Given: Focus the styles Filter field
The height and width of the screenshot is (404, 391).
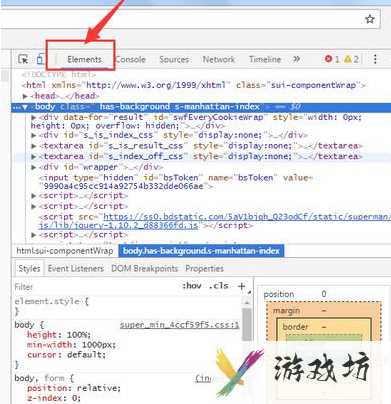Looking at the screenshot, I should 95,287.
